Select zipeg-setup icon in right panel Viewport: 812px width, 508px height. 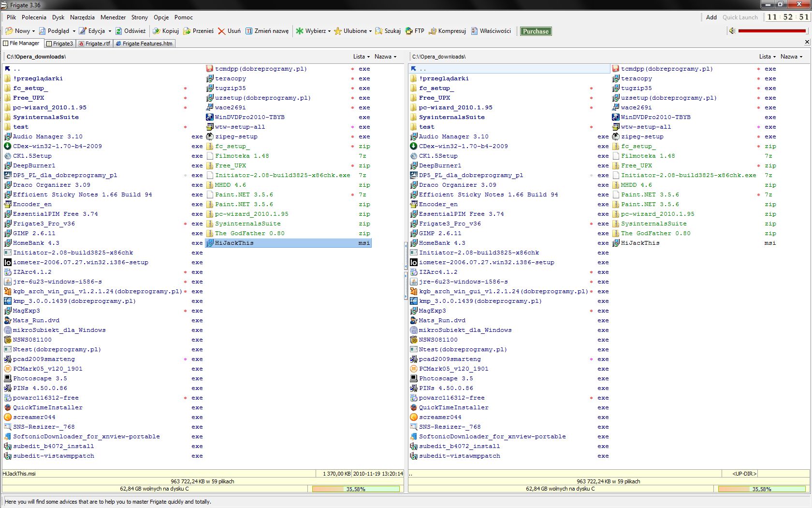pyautogui.click(x=615, y=136)
